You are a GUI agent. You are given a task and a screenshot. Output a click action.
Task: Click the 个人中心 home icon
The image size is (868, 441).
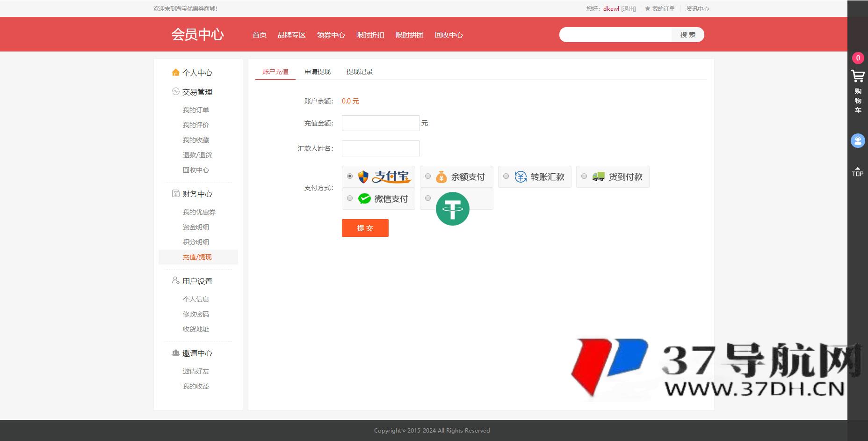[175, 73]
